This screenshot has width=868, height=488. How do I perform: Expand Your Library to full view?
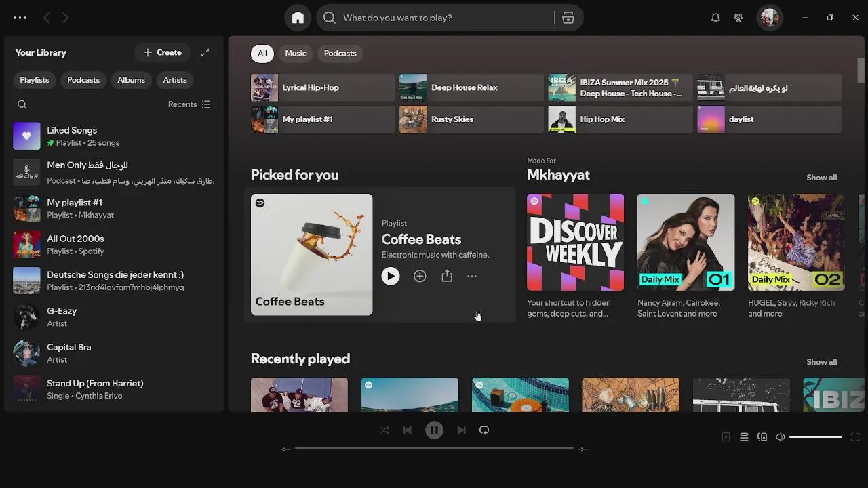click(x=205, y=52)
